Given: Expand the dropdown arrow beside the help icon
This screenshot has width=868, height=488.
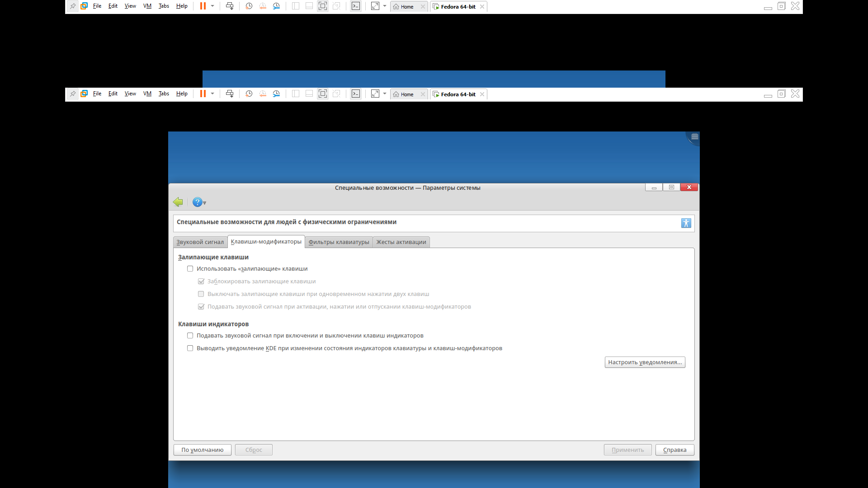Looking at the screenshot, I should [205, 203].
